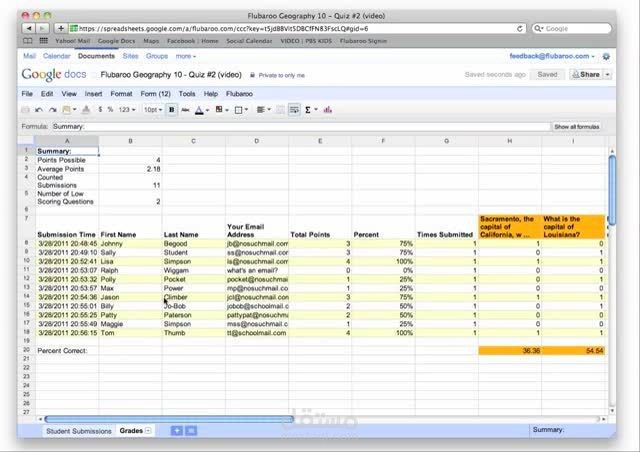This screenshot has width=640, height=452.
Task: Open Safari bookmarks book icon
Action: tap(28, 41)
